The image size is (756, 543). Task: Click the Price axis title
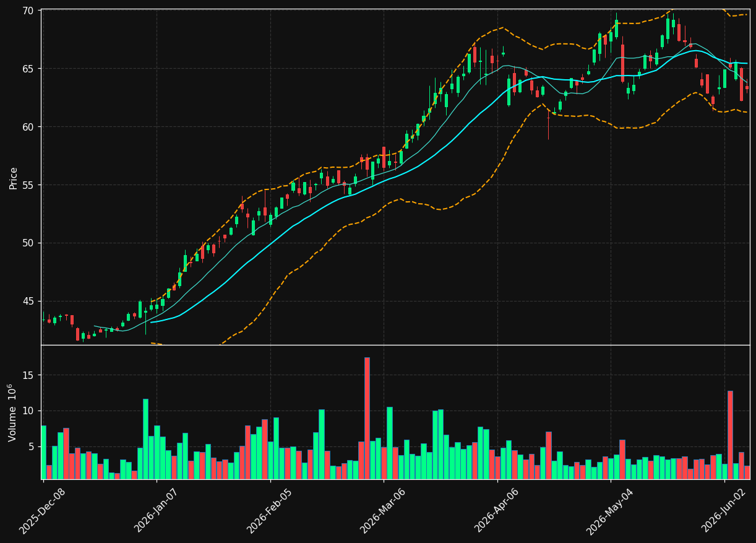click(x=14, y=178)
